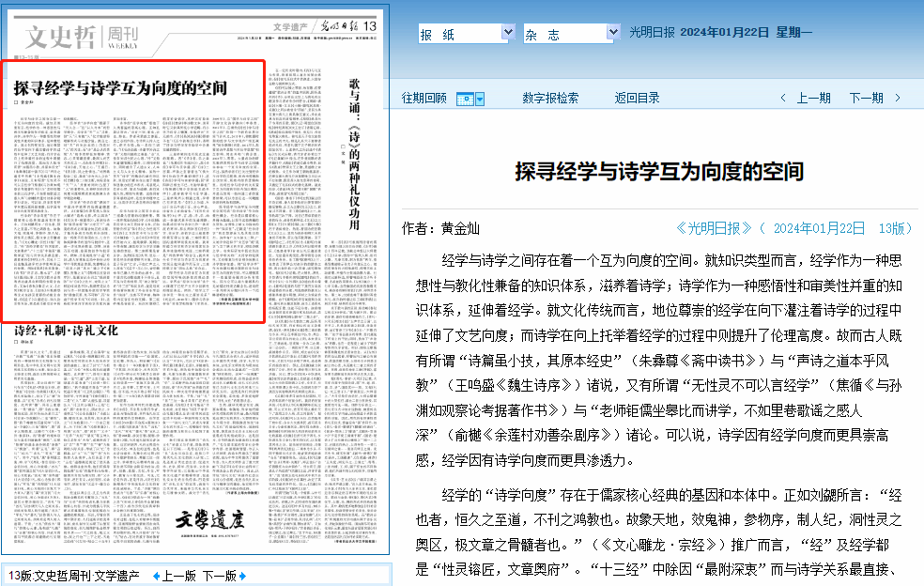This screenshot has height=586, width=924.
Task: Click the 文史哲周刊 masthead on the page image
Action: tap(82, 38)
